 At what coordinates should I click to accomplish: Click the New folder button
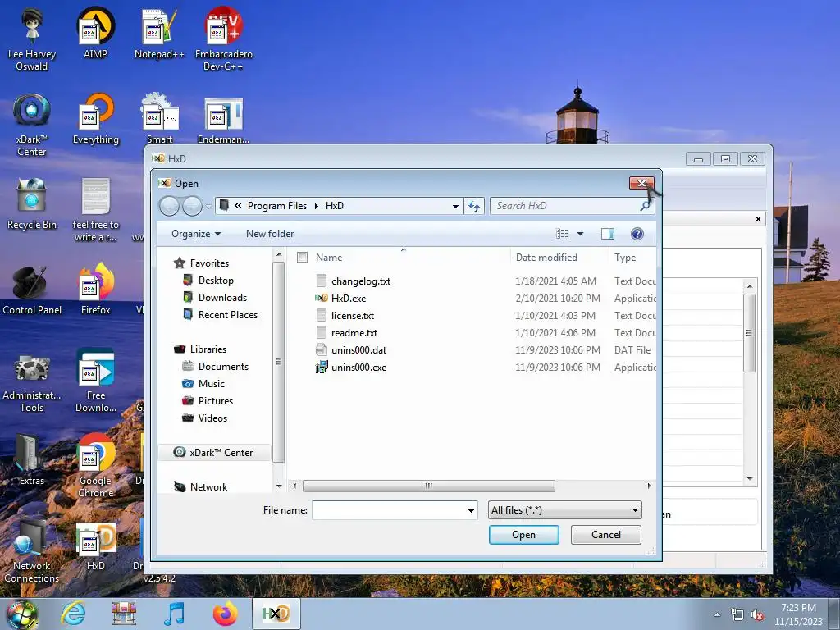click(270, 234)
